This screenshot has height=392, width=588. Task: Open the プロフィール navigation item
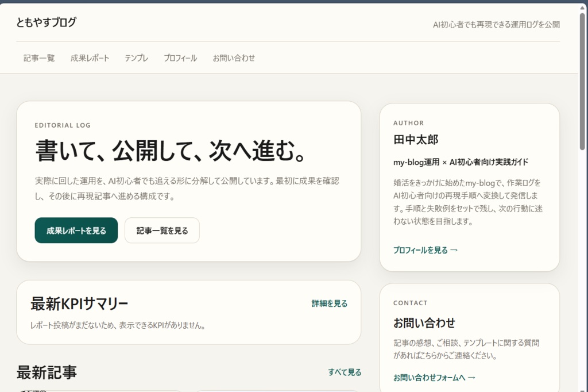coord(180,57)
